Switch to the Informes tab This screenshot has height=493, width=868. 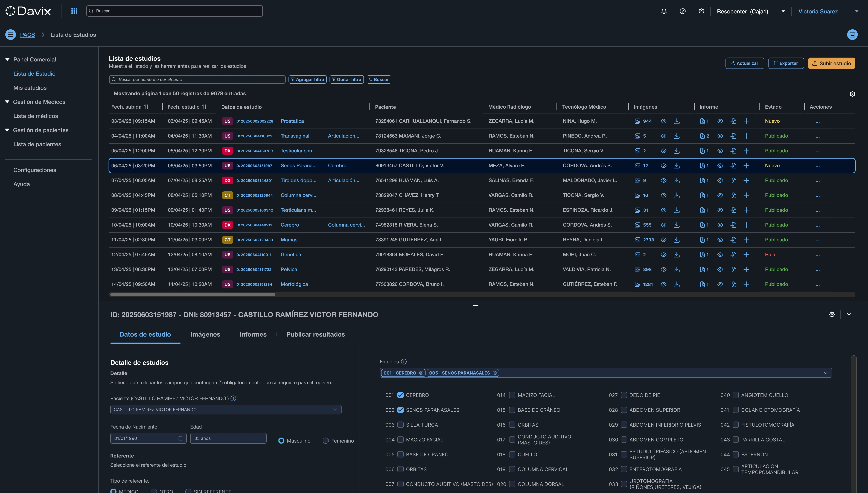coord(253,334)
